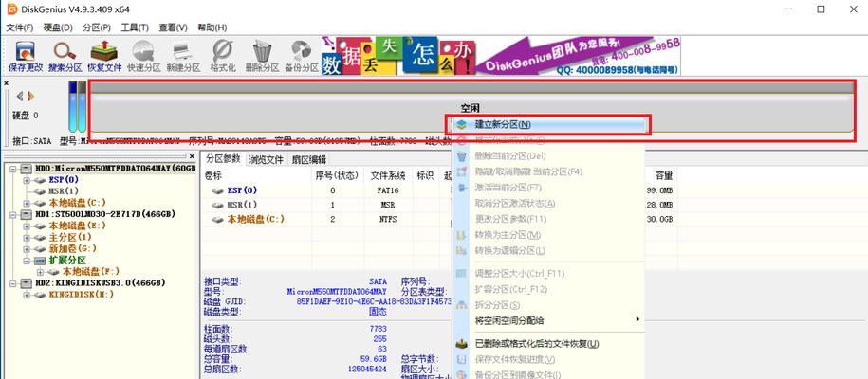Expand the KINGIDISK(H:) tree node
The width and height of the screenshot is (868, 379).
pyautogui.click(x=27, y=295)
